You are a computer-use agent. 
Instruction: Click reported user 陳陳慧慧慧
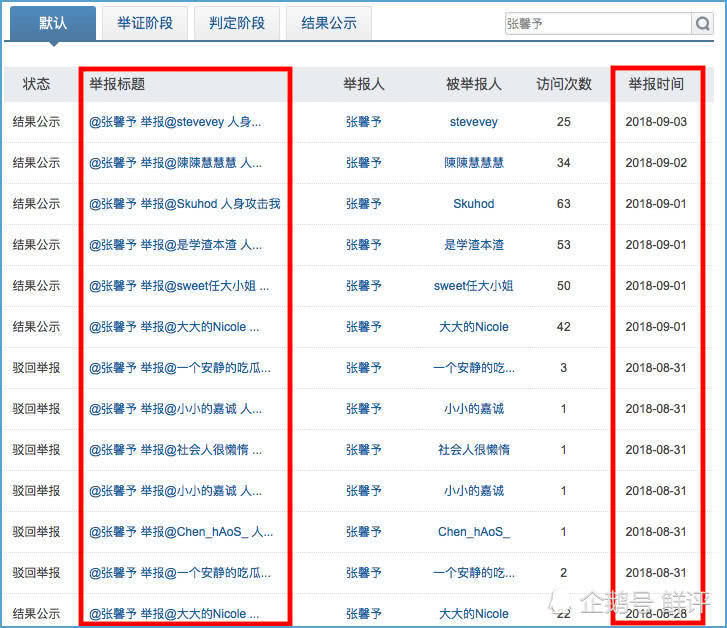pos(473,163)
